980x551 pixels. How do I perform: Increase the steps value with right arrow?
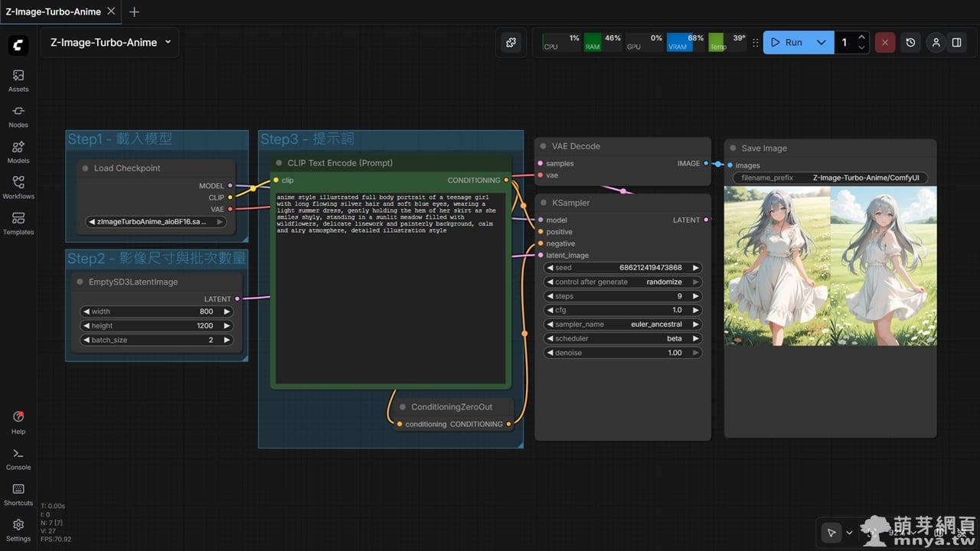tap(695, 296)
